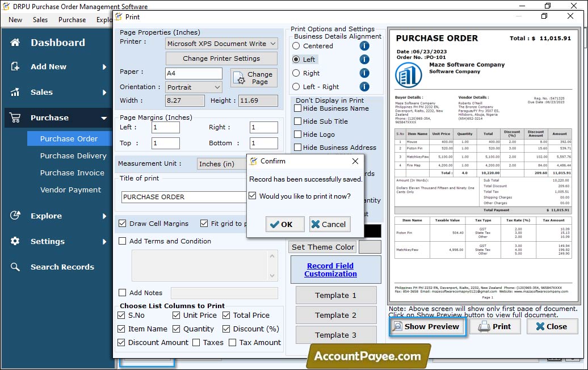This screenshot has height=370, width=588.
Task: Close the Confirm dialog with X
Action: point(355,161)
